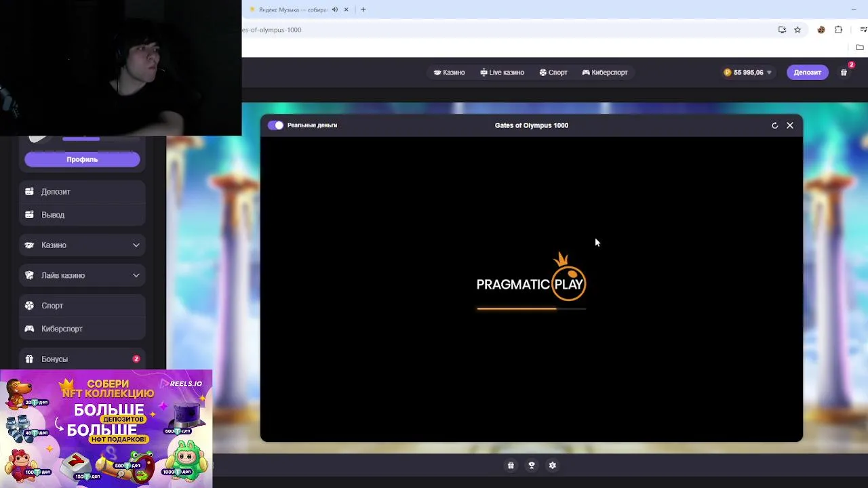Click the install app icon in address bar

[782, 30]
